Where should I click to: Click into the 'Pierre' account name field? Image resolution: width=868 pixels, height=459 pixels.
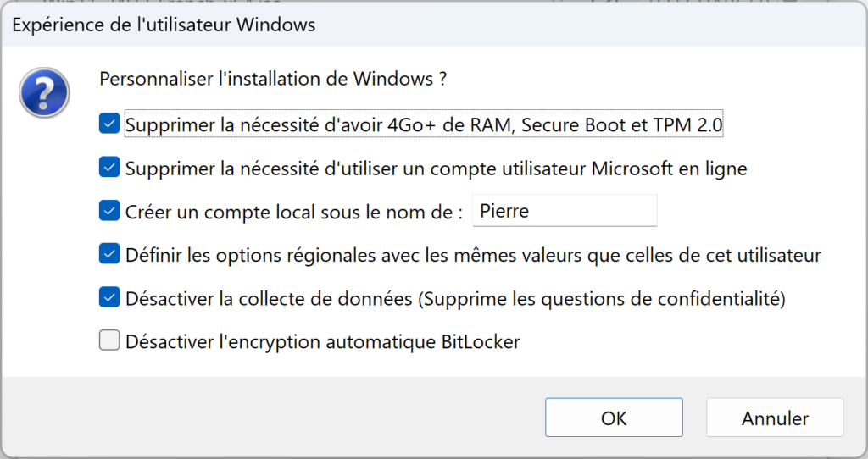point(565,211)
